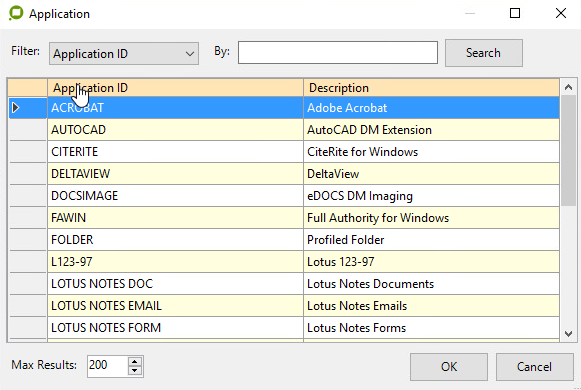Click the Max Results number field

click(x=107, y=366)
